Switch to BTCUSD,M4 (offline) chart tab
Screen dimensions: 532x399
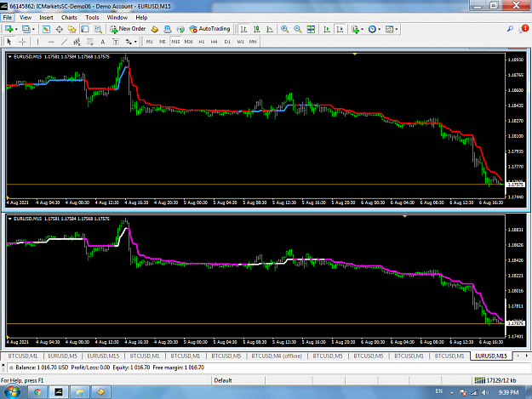277,356
